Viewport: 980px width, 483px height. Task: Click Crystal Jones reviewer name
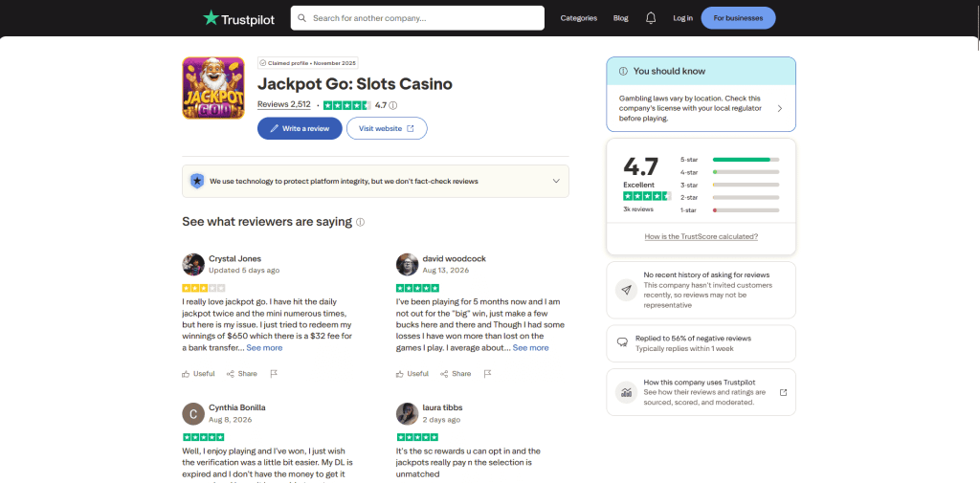coord(235,258)
